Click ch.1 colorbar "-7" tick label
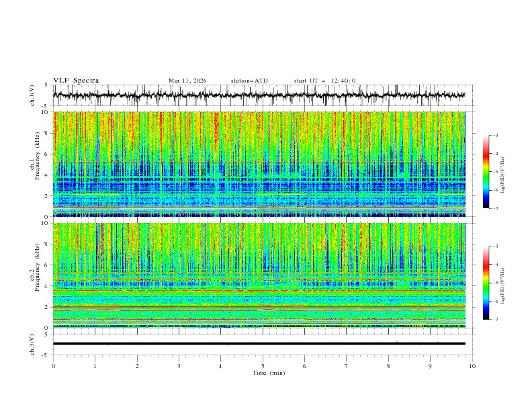The image size is (532, 411). (496, 208)
